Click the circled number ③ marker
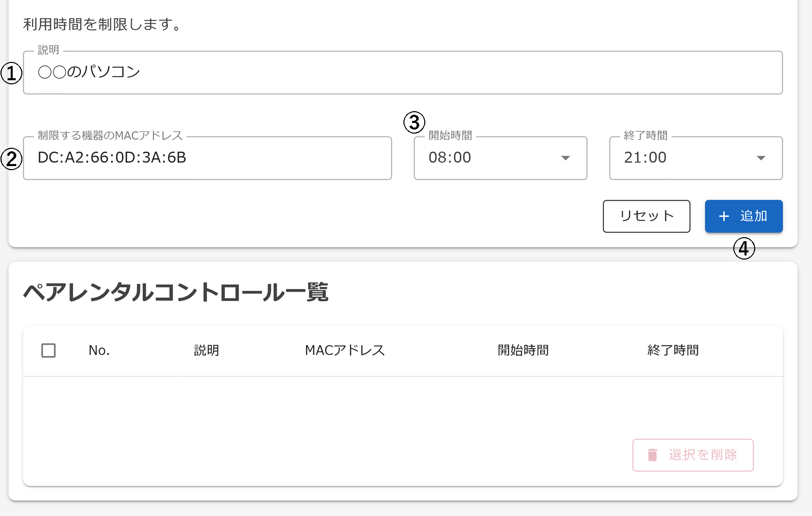Screen dimensions: 812x516 (x=414, y=122)
